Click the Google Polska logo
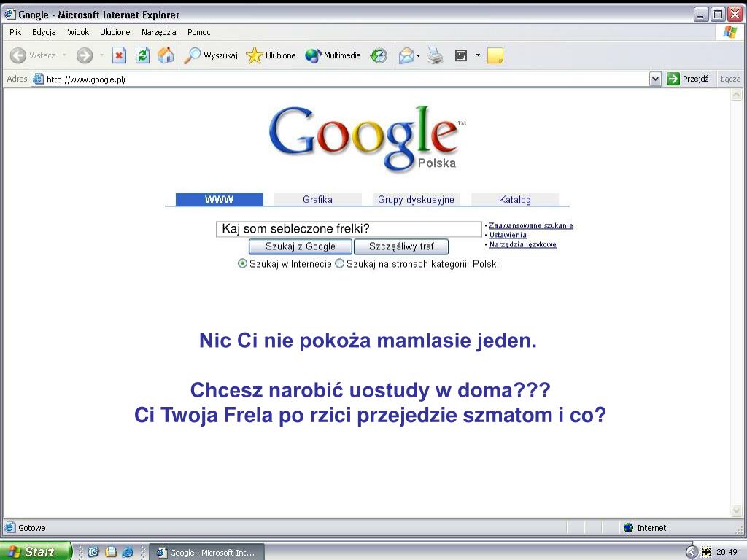The image size is (747, 560). [368, 138]
